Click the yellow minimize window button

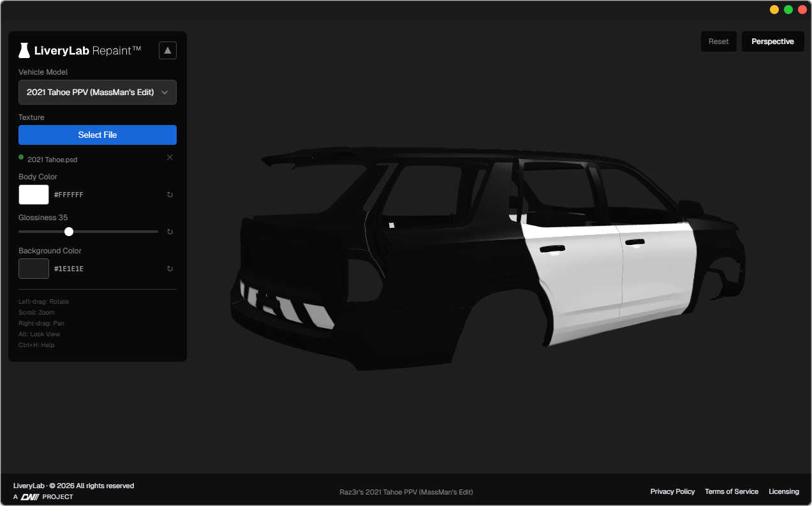pyautogui.click(x=774, y=10)
